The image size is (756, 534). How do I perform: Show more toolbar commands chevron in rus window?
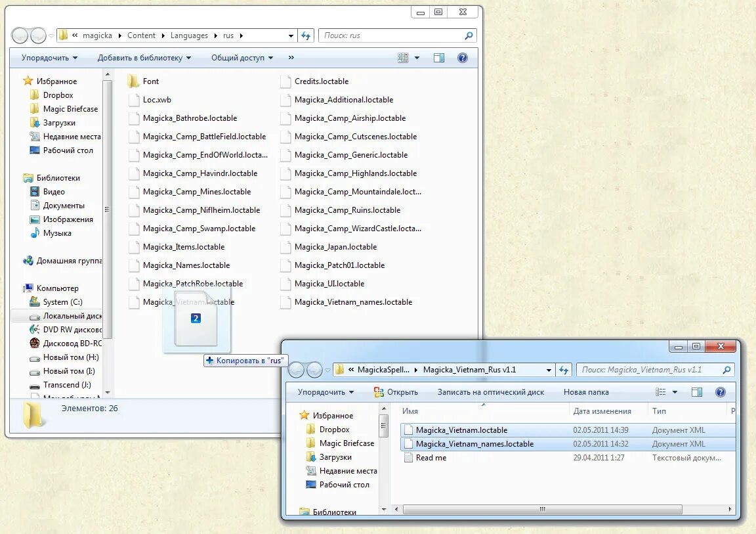291,58
